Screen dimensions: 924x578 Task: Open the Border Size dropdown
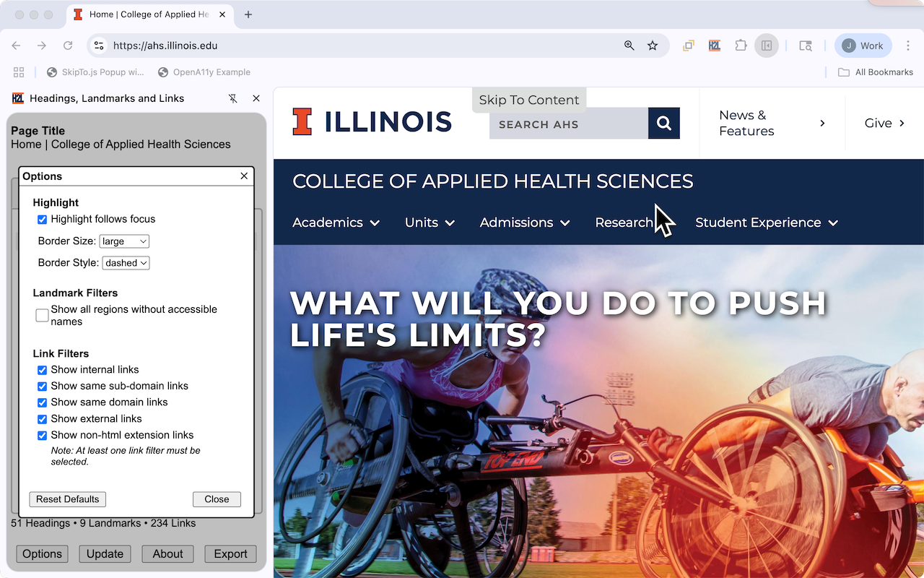pyautogui.click(x=124, y=241)
